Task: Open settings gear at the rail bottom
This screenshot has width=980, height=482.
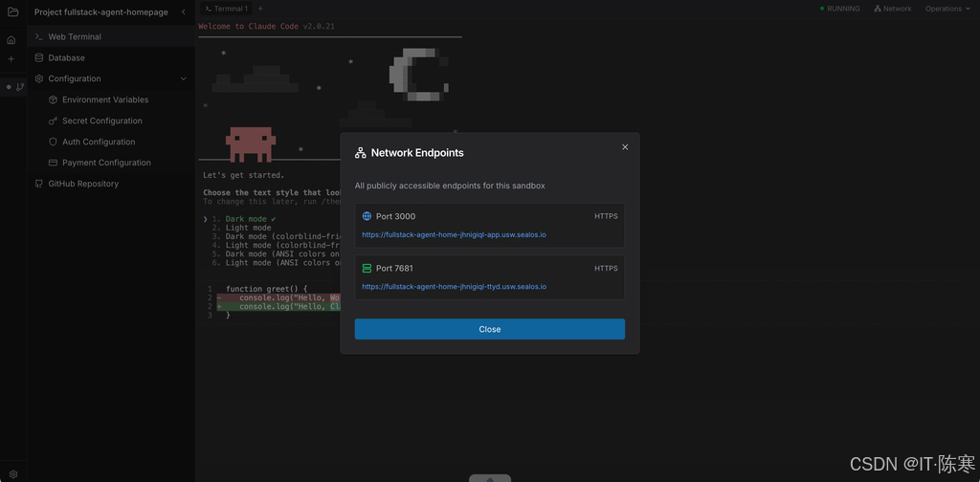Action: tap(13, 474)
